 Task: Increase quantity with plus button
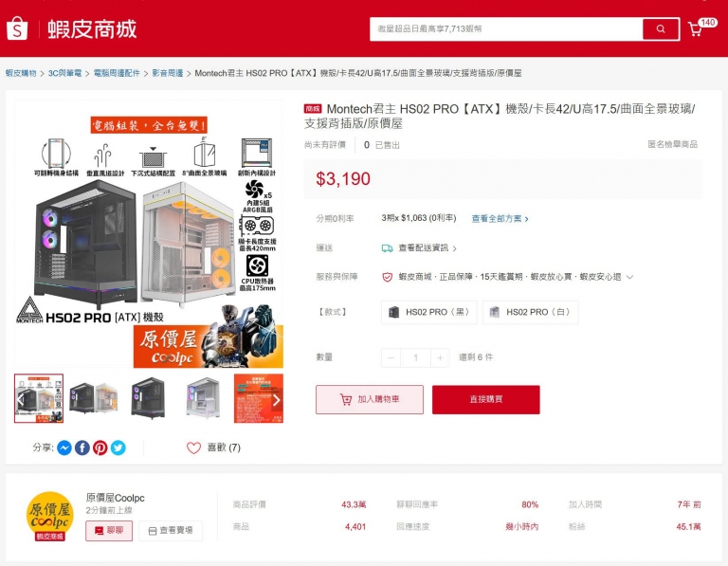click(440, 357)
